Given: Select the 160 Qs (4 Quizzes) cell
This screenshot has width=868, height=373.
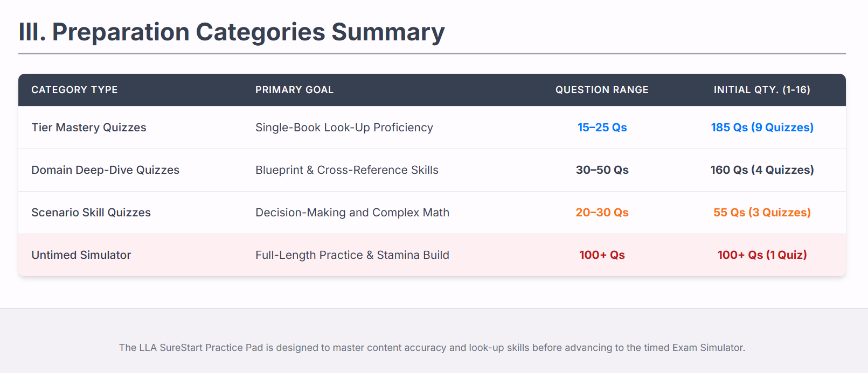Looking at the screenshot, I should click(x=762, y=170).
